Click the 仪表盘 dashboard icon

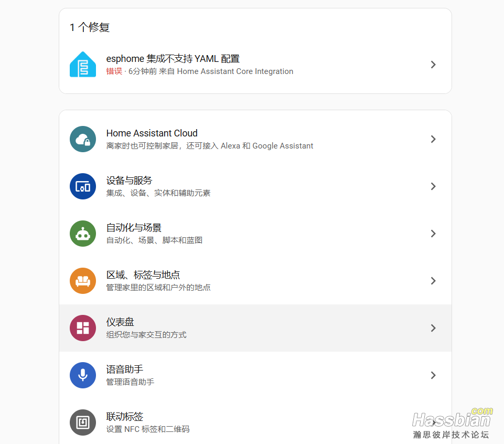[x=83, y=328]
